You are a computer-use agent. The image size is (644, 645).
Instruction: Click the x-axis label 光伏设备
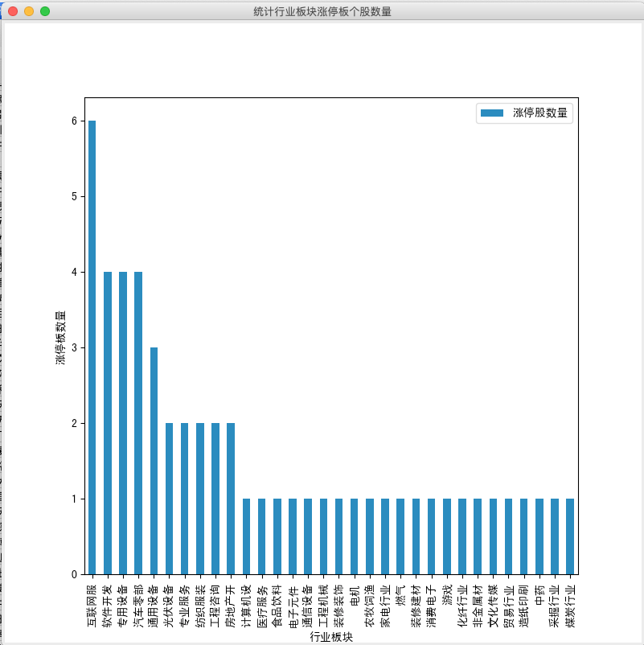coord(169,606)
